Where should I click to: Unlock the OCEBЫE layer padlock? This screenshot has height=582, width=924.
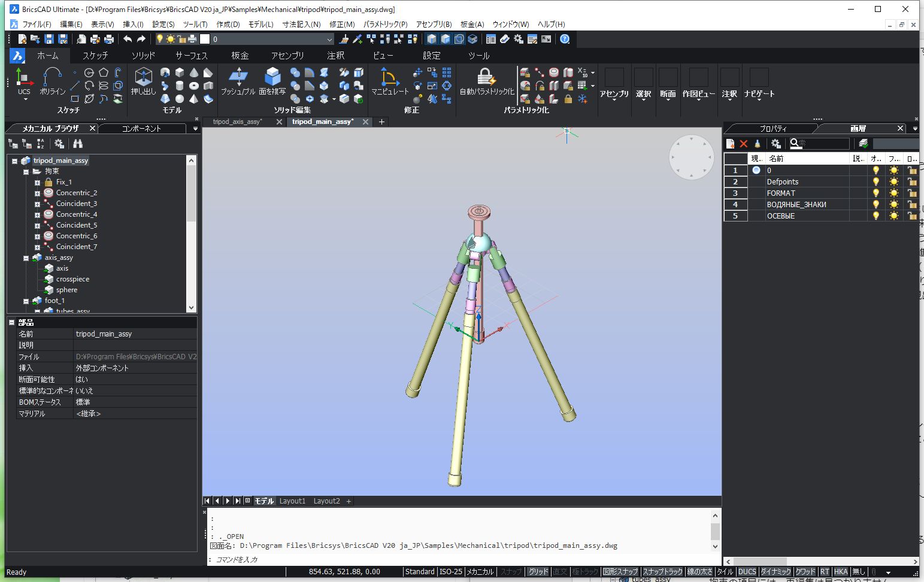(x=912, y=216)
